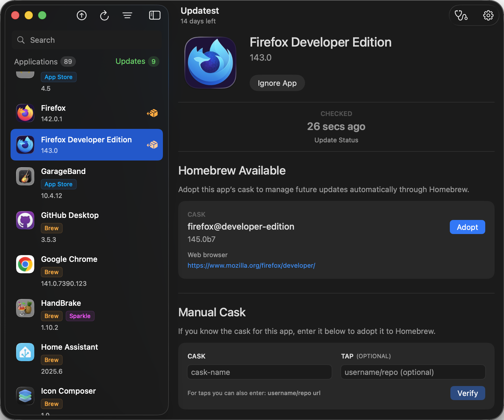
Task: Switch to the Updates tab
Action: 130,61
